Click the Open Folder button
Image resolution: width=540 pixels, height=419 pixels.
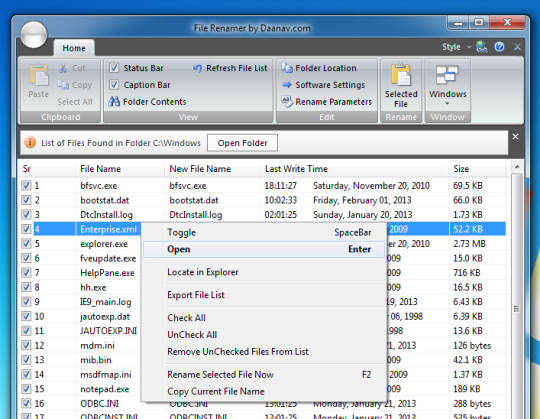(x=242, y=143)
